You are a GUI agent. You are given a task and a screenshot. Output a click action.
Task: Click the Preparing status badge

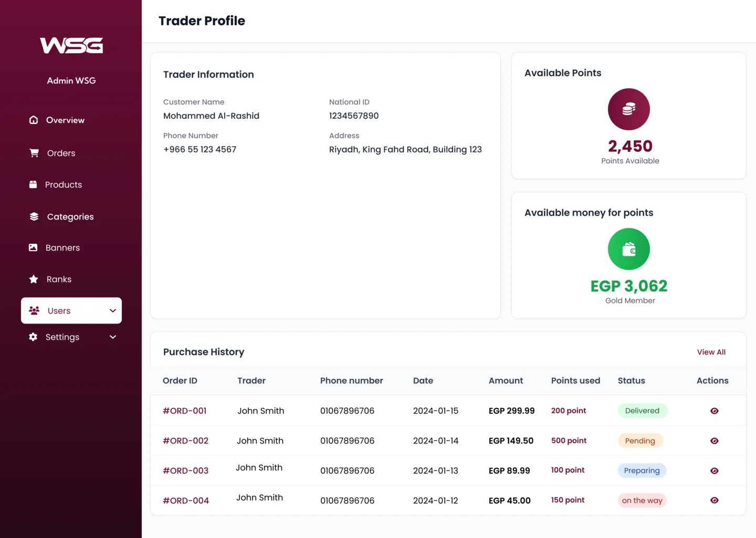point(642,471)
